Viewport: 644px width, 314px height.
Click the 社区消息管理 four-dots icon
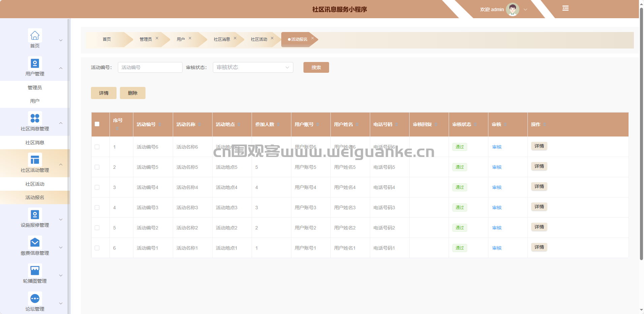point(35,118)
